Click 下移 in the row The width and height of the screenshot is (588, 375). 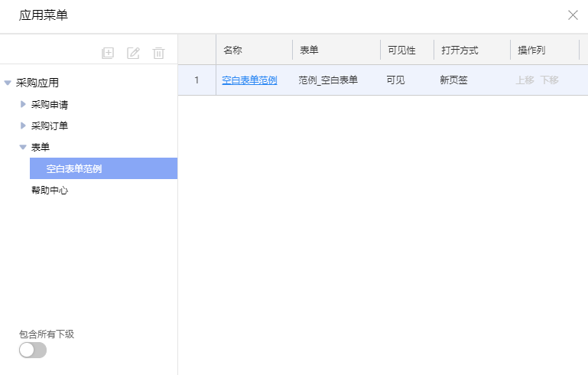[549, 80]
